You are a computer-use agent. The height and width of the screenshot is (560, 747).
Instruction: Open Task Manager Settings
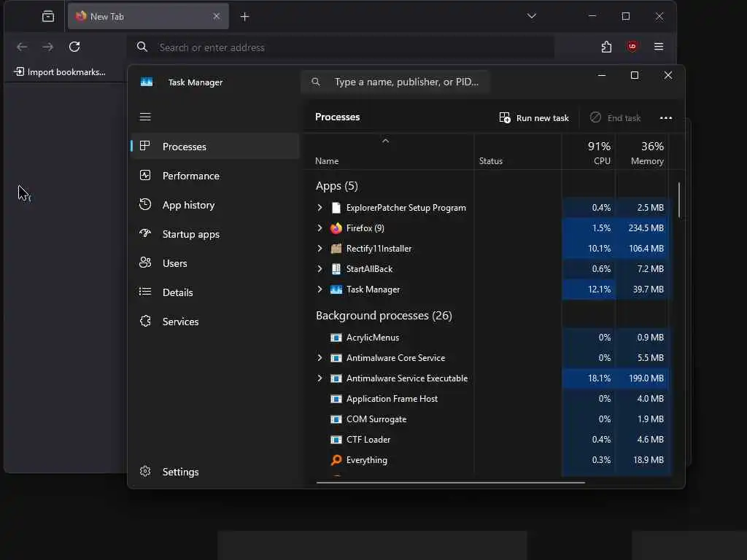(215, 472)
